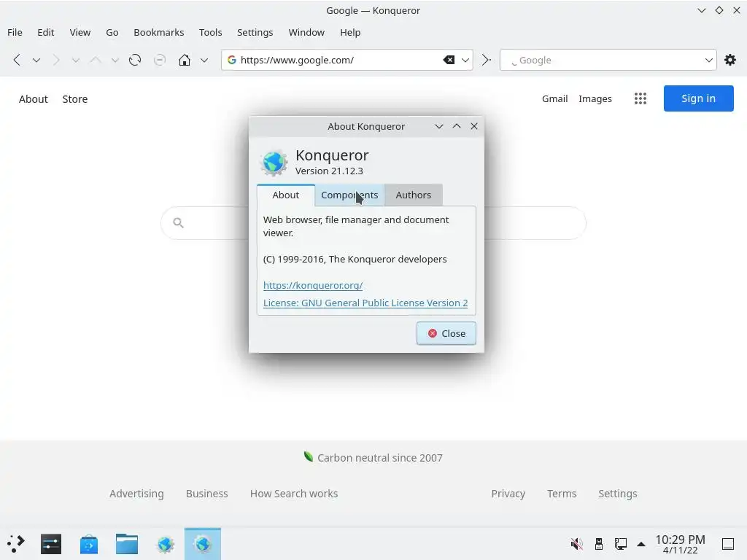Click the first Konqueror taskbar icon

click(x=166, y=544)
